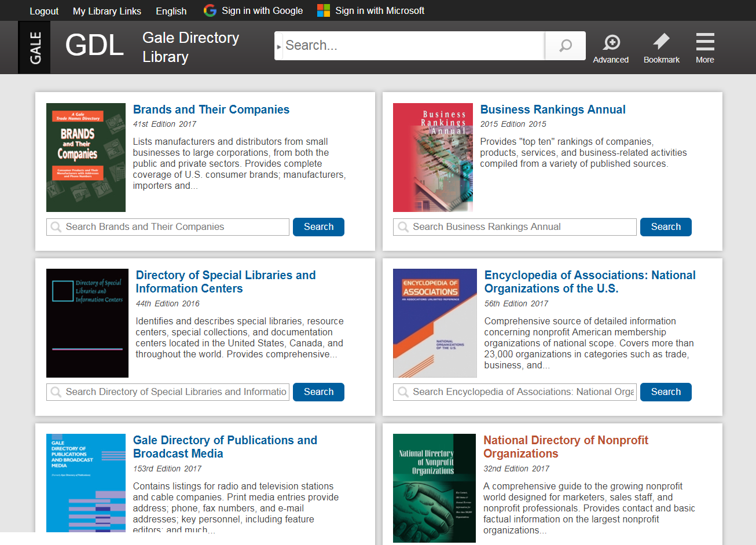Click magnifier icon in Special Libraries search field
The width and height of the screenshot is (756, 545).
pos(56,392)
